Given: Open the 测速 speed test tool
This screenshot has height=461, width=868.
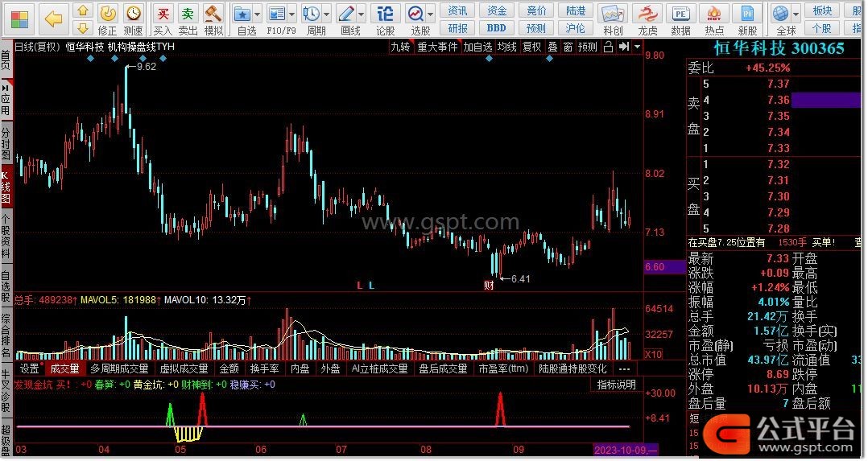Looking at the screenshot, I should tap(133, 19).
